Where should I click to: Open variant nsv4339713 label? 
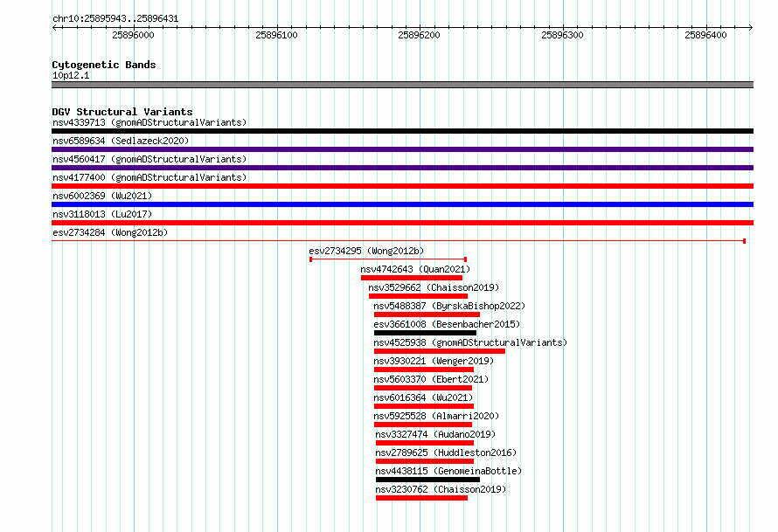pos(149,122)
